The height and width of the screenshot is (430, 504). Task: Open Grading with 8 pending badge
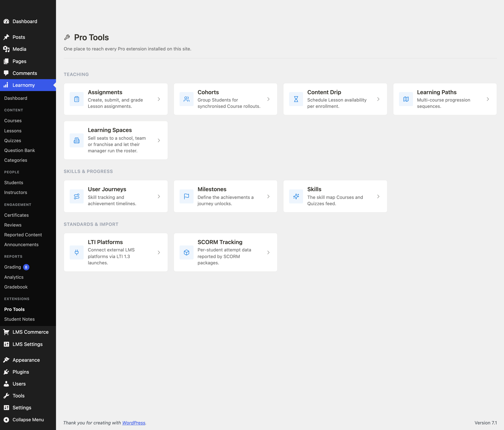point(17,267)
